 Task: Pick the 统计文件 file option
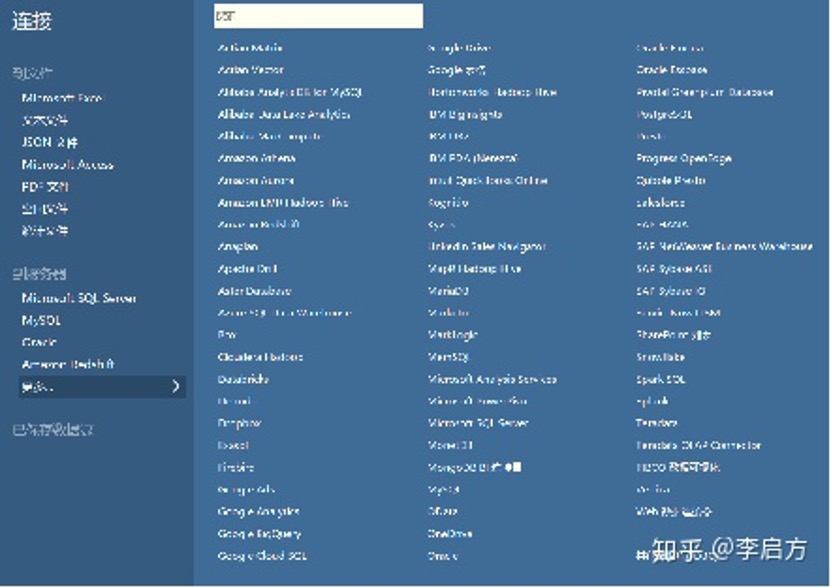pyautogui.click(x=45, y=231)
